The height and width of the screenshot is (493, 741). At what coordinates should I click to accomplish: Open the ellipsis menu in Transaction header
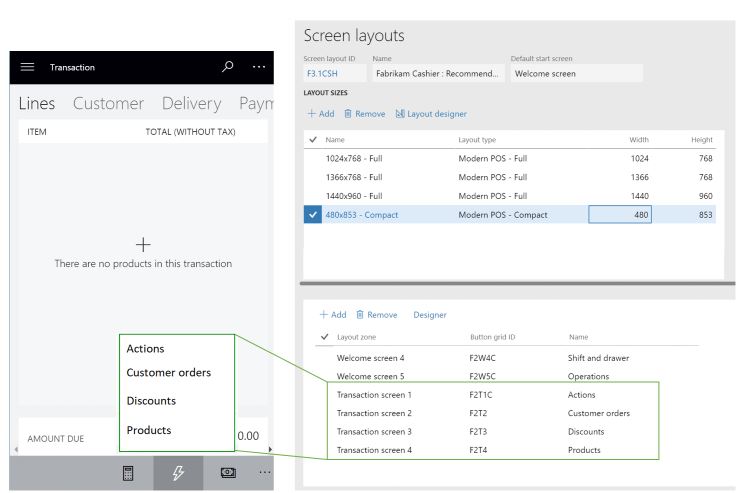click(259, 67)
